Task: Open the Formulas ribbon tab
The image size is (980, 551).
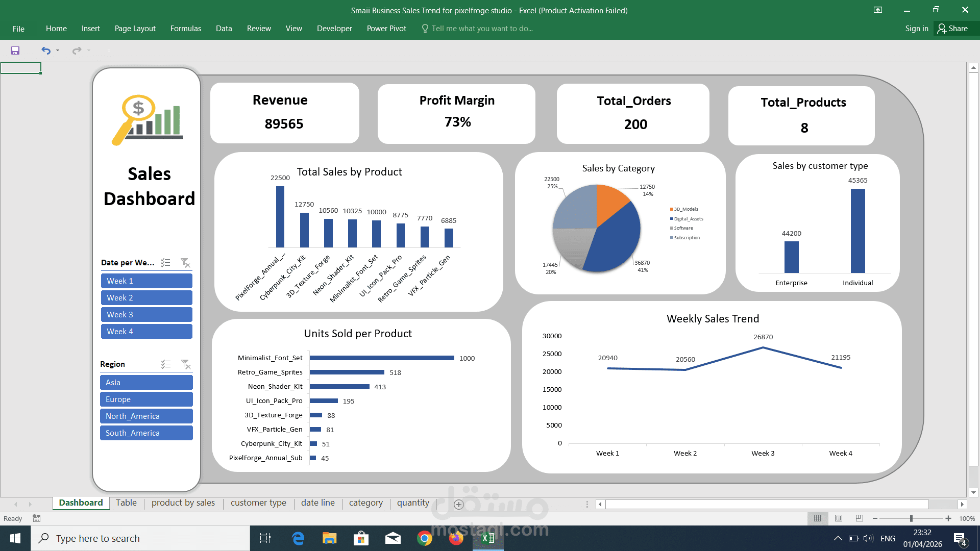Action: (185, 29)
